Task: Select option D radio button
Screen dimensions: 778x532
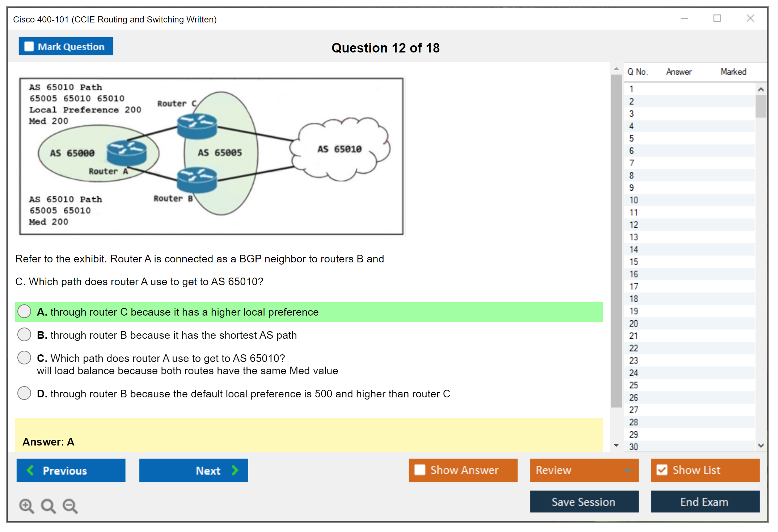Action: point(24,393)
